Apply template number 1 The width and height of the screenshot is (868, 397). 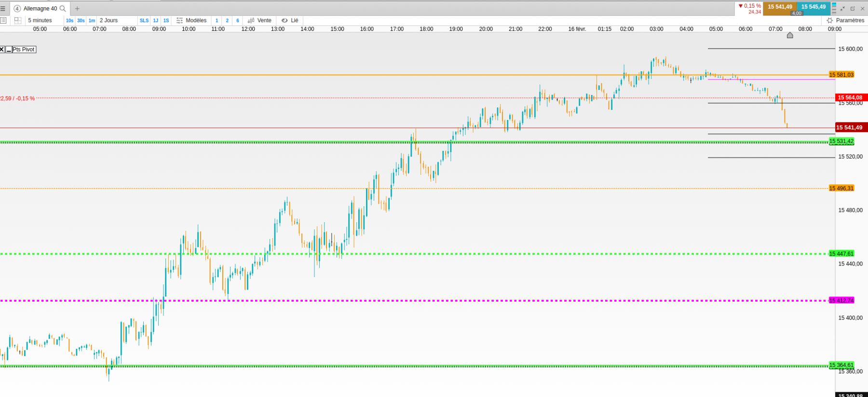point(217,20)
